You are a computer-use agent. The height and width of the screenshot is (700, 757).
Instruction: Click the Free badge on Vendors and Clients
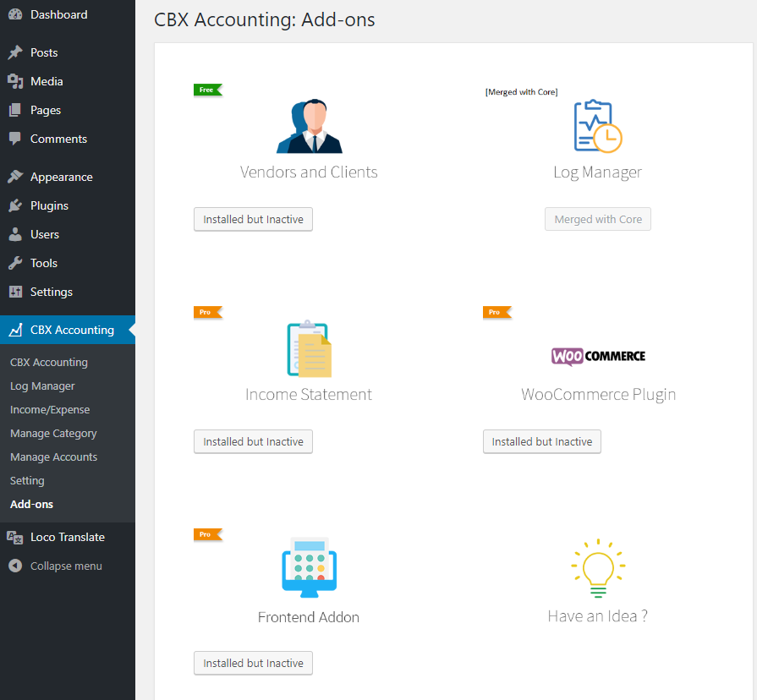pyautogui.click(x=208, y=90)
